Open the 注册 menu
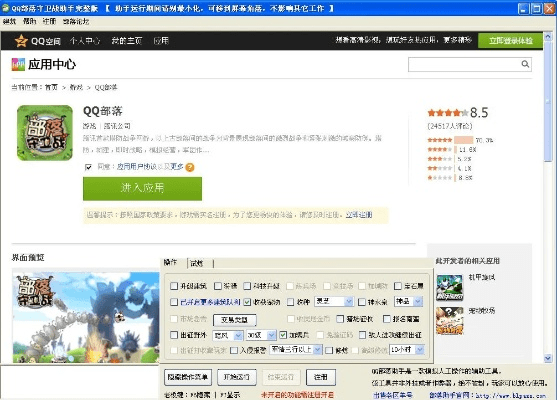The height and width of the screenshot is (400, 557). pos(49,22)
